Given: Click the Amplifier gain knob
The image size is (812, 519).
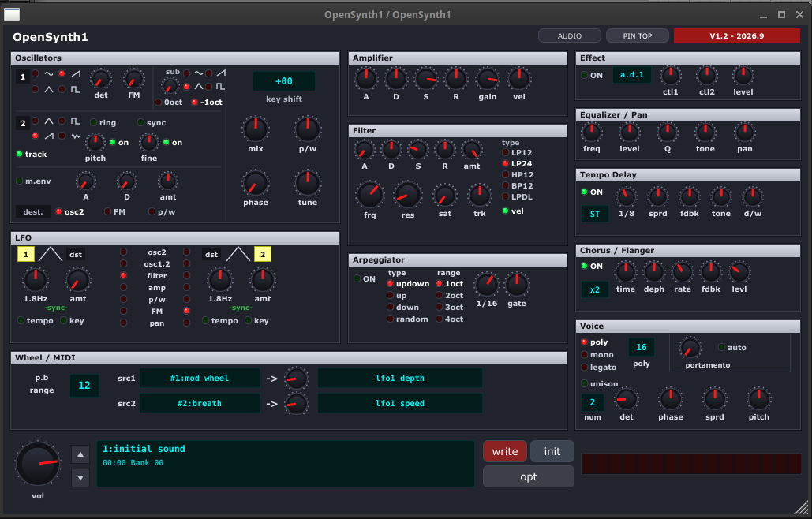Looking at the screenshot, I should pos(488,79).
